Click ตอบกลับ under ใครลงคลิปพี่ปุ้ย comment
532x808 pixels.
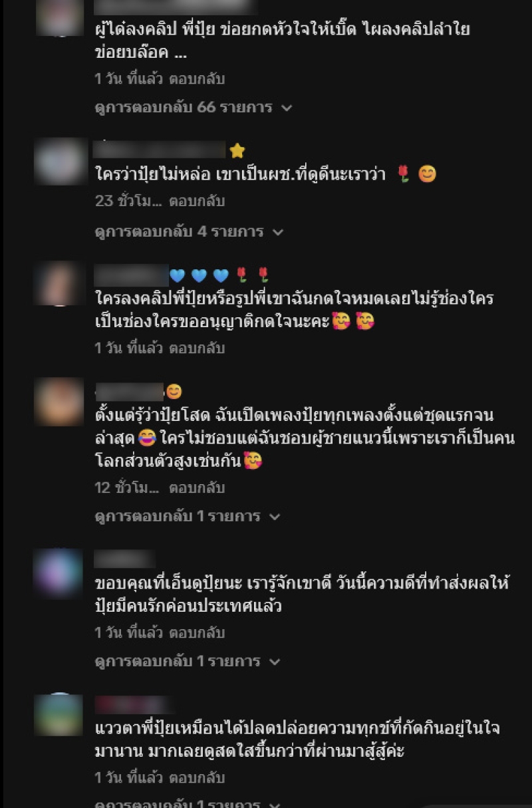point(197,348)
